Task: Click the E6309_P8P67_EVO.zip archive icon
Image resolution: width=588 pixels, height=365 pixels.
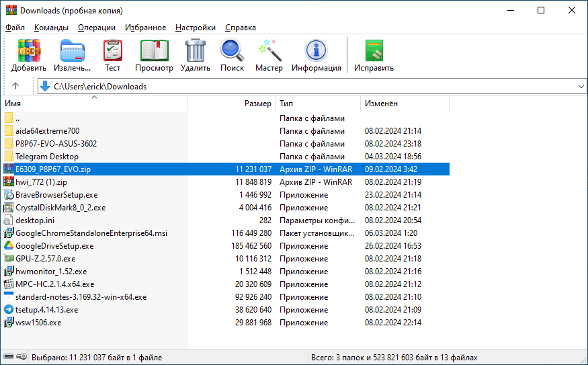Action: (9, 169)
